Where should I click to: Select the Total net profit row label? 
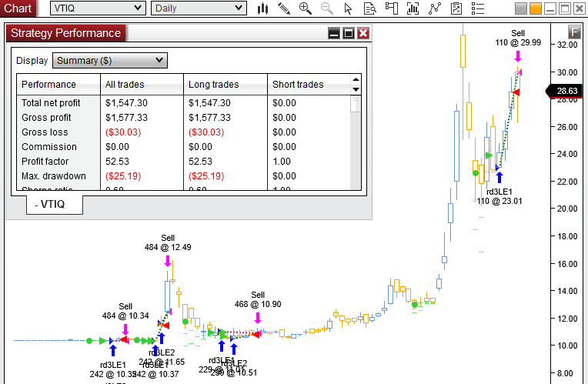tap(51, 103)
